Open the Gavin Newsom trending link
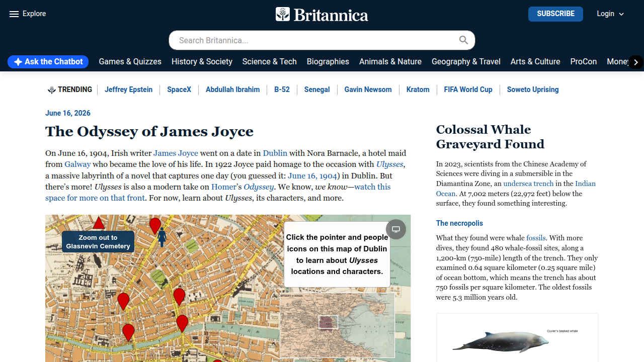 point(368,89)
